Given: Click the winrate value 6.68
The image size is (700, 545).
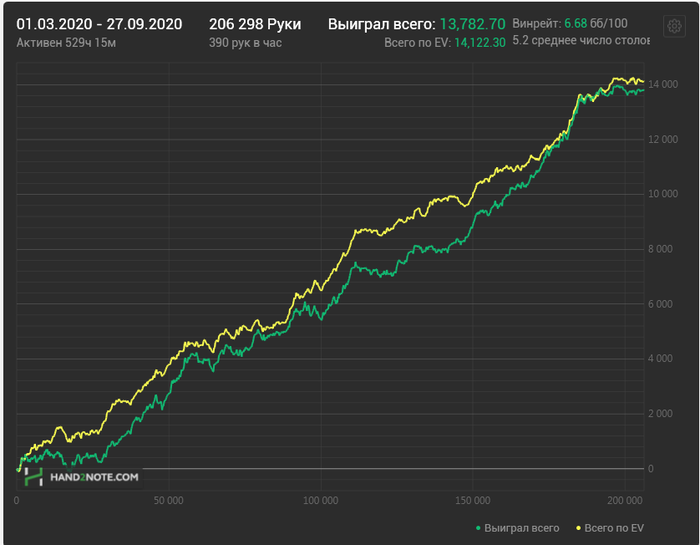Looking at the screenshot, I should click(x=575, y=23).
